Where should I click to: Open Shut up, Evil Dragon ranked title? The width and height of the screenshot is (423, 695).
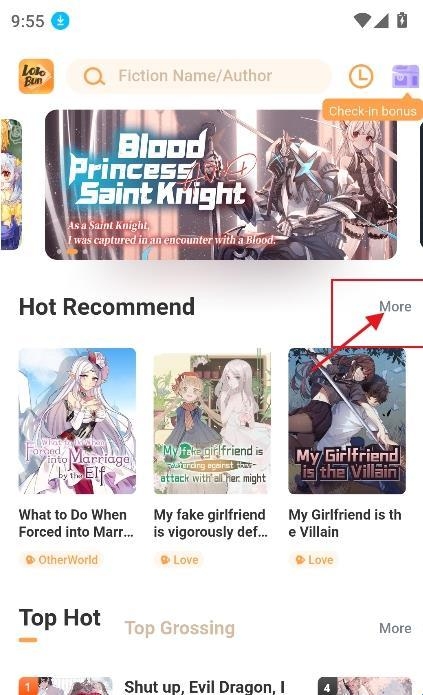204,687
